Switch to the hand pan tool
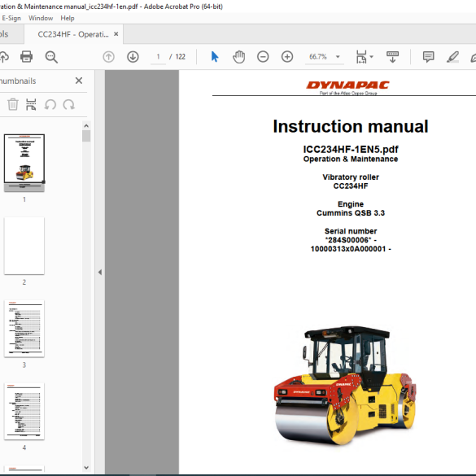 pyautogui.click(x=239, y=57)
